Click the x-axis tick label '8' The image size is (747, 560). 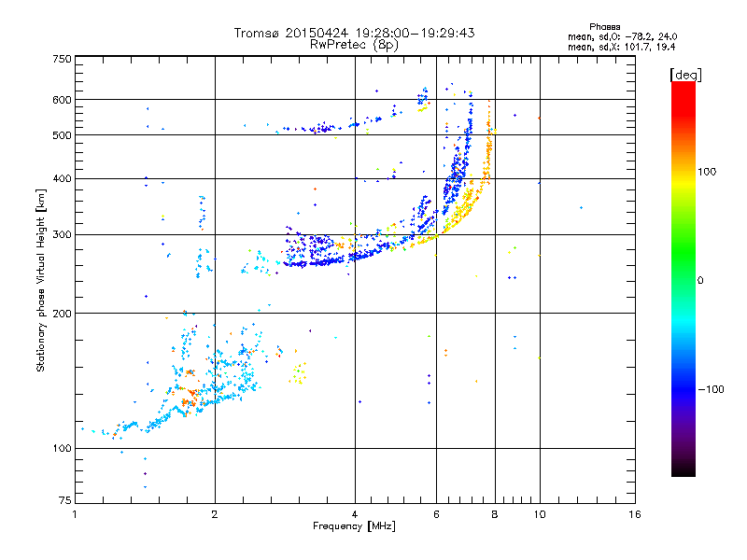coord(495,514)
